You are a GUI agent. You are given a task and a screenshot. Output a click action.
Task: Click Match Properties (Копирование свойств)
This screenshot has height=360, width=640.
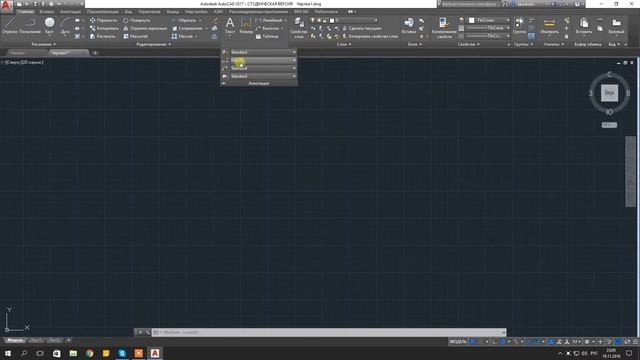click(444, 28)
